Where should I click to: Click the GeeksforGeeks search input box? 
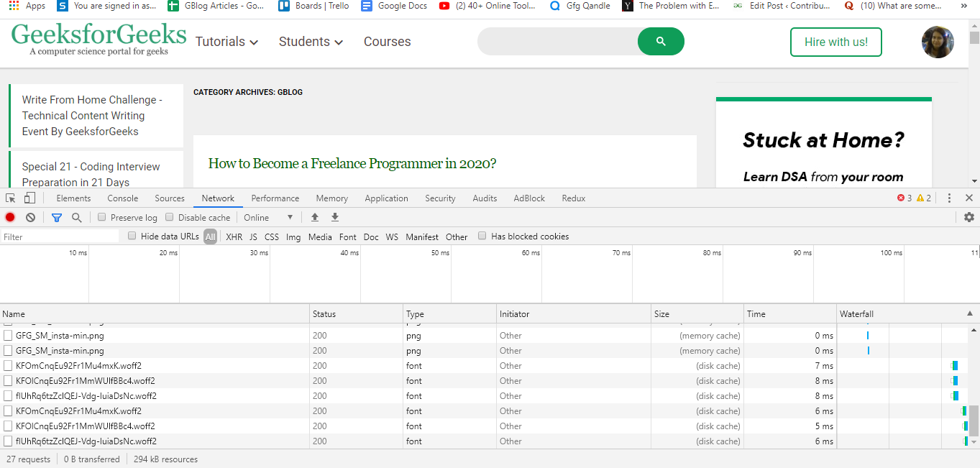coord(558,42)
